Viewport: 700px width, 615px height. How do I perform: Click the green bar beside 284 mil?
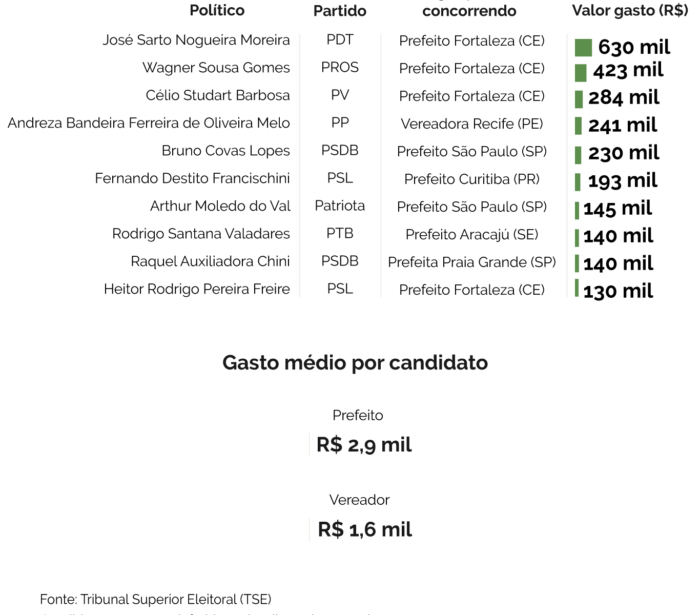(x=579, y=99)
